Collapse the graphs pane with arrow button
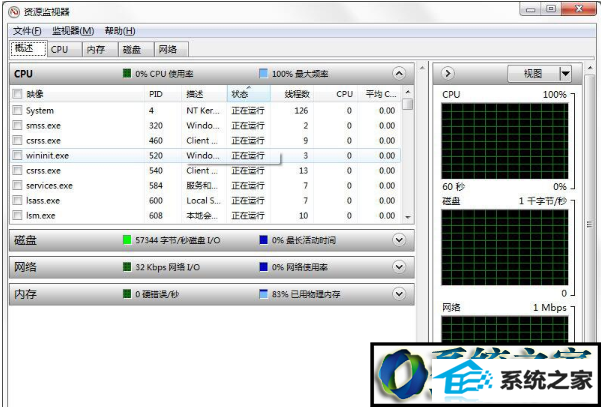The height and width of the screenshot is (407, 601). tap(448, 73)
